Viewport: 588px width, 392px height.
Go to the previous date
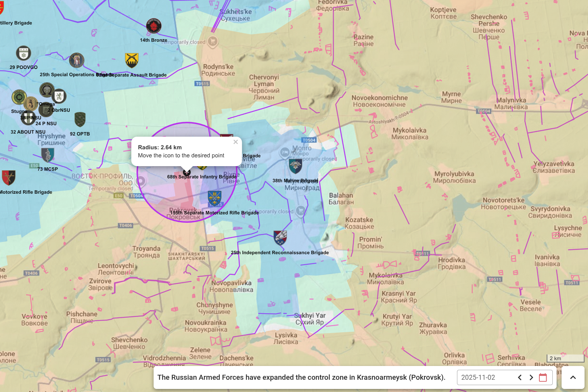pyautogui.click(x=520, y=377)
